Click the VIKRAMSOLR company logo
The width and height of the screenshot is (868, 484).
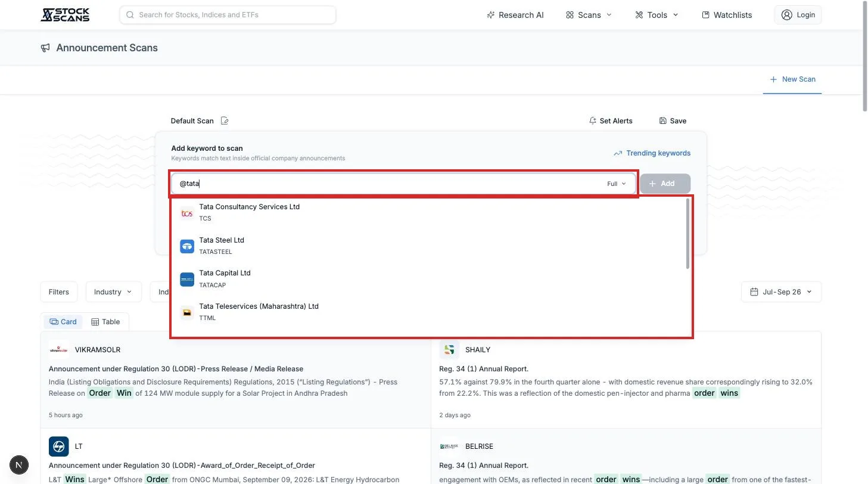point(58,350)
